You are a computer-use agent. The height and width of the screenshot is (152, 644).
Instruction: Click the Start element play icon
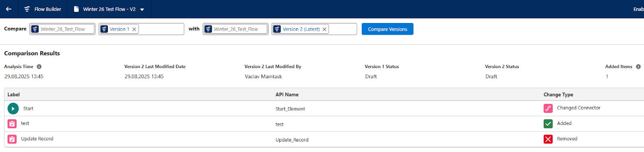tap(13, 108)
